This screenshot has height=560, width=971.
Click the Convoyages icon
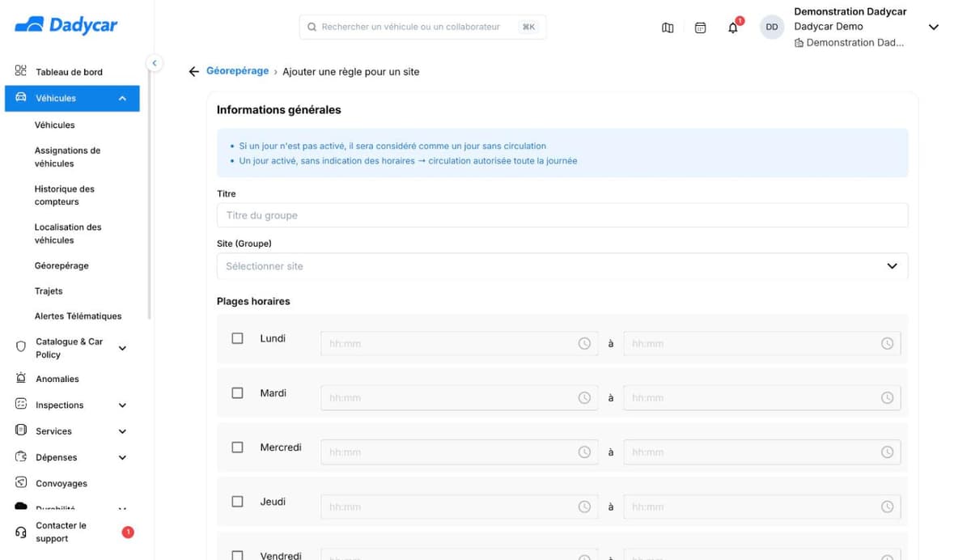pyautogui.click(x=21, y=483)
